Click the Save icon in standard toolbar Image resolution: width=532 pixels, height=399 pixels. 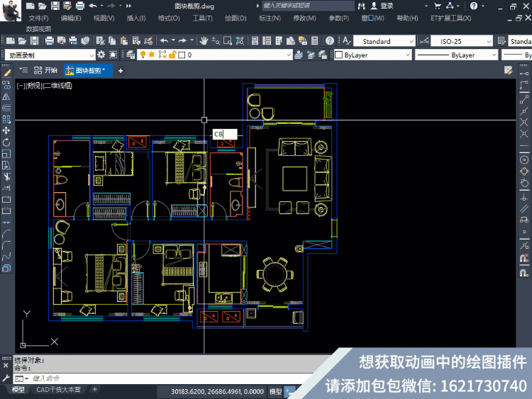tap(34, 41)
